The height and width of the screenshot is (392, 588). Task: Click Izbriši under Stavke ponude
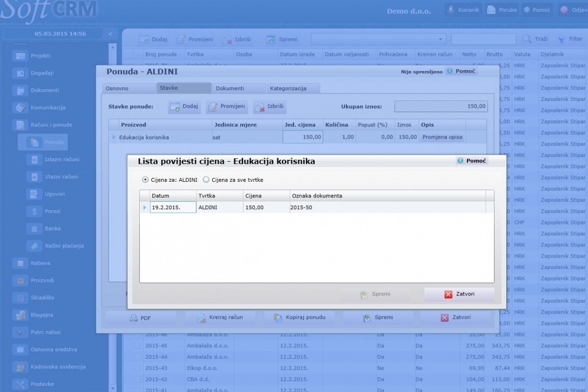[x=269, y=106]
